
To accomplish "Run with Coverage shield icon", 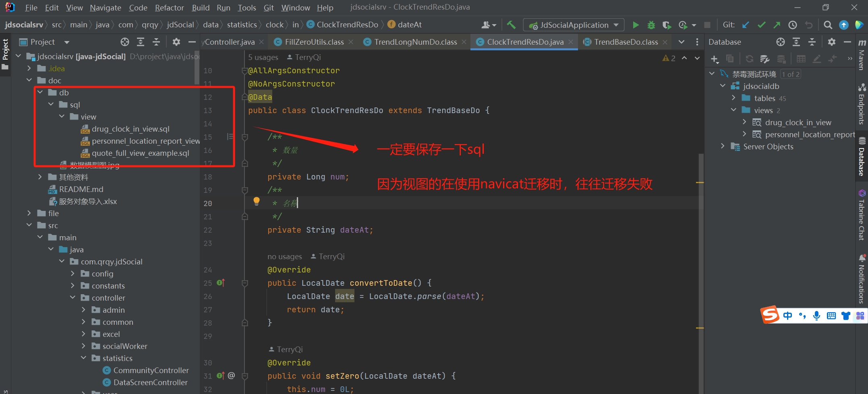I will (x=667, y=25).
